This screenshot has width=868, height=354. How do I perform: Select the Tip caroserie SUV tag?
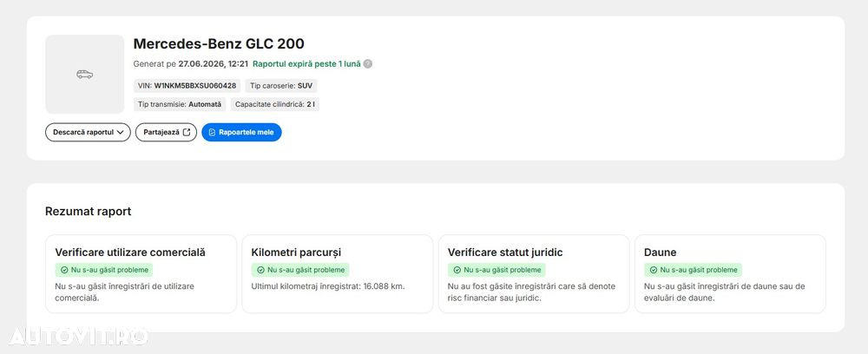point(281,86)
